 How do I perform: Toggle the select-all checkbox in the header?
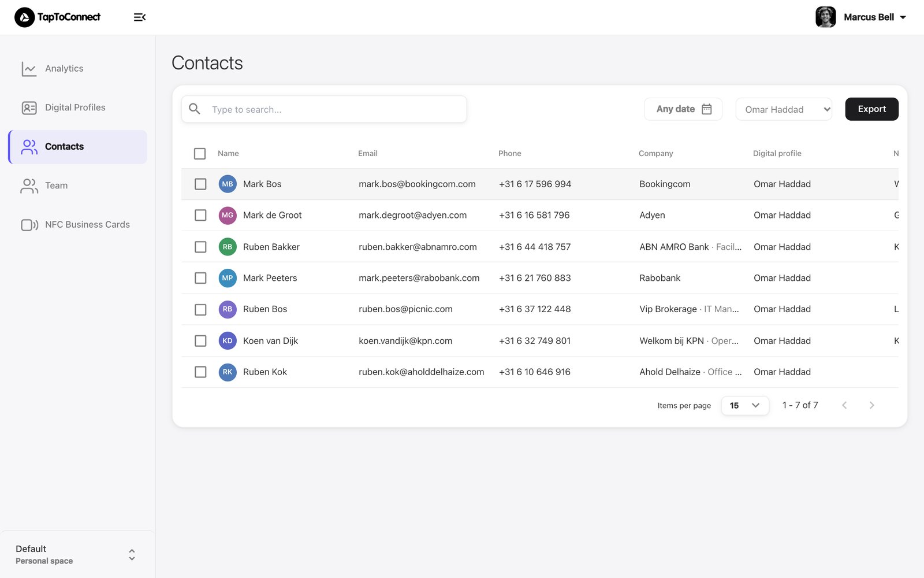coord(200,154)
